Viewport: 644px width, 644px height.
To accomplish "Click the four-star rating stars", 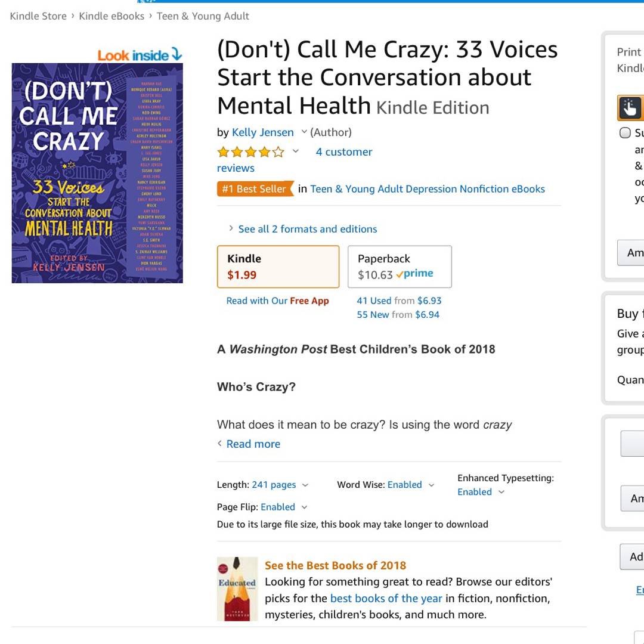I will 250,152.
